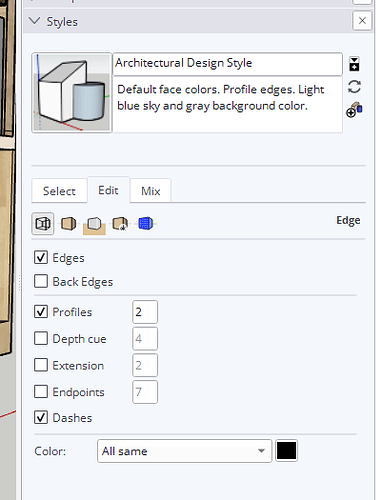Disable the Dashes checkbox
This screenshot has width=380, height=500.
[x=41, y=417]
